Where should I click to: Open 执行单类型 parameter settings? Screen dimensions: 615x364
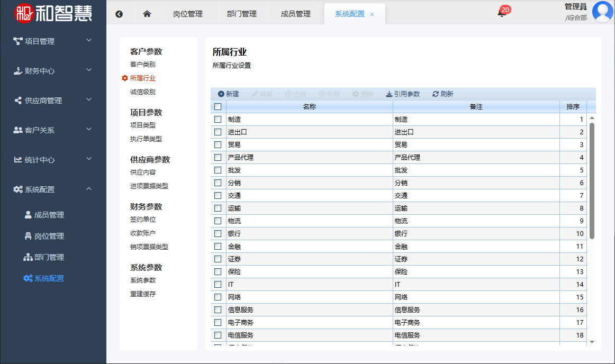(146, 139)
